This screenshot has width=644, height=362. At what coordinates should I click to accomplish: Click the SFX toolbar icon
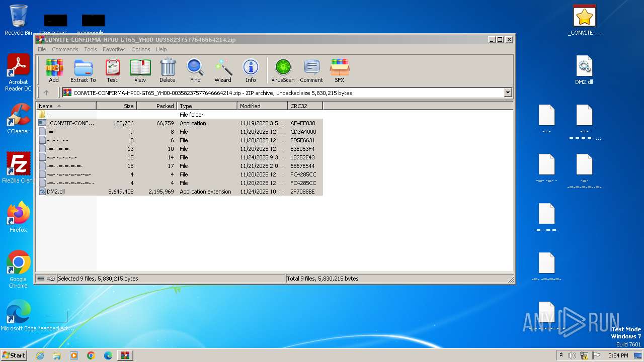coord(340,70)
